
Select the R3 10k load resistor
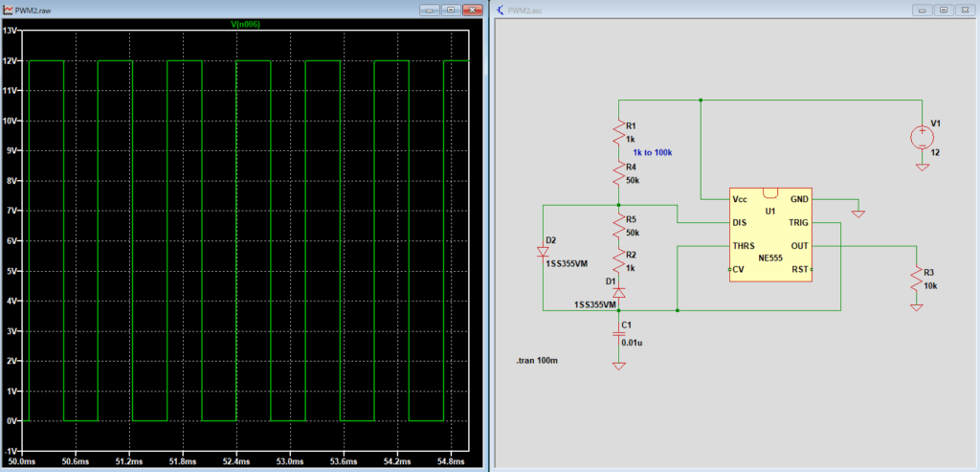(x=916, y=278)
